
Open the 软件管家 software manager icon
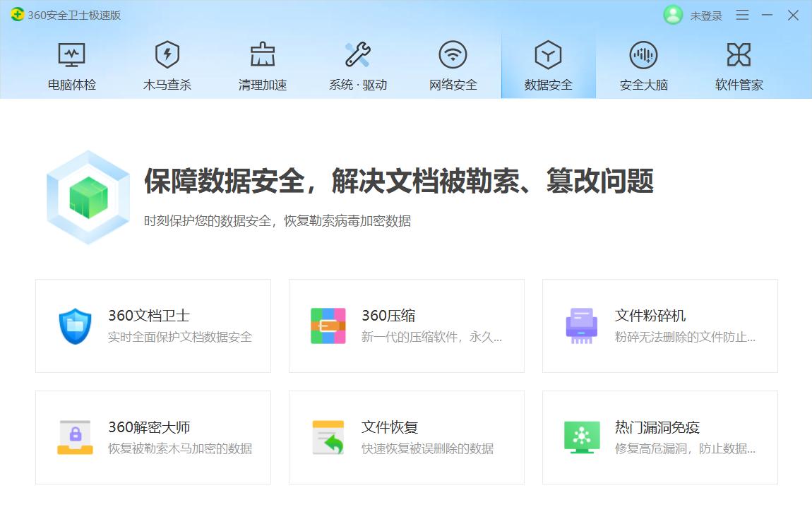(739, 54)
